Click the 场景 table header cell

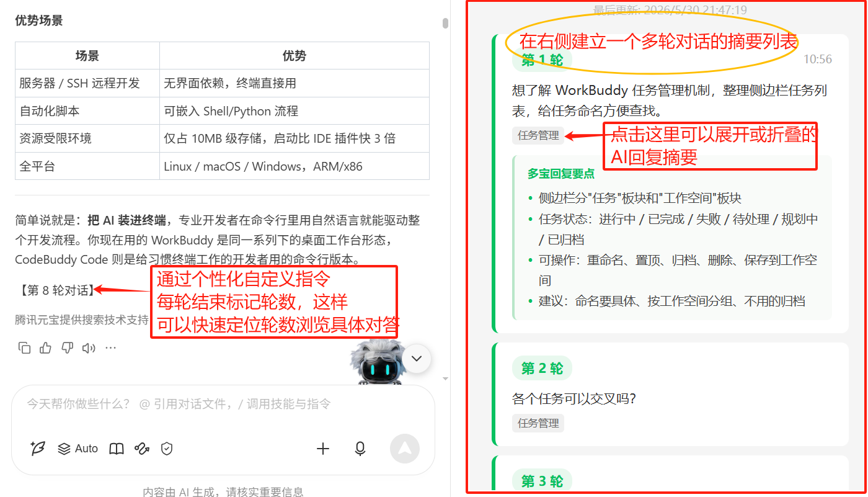click(x=87, y=56)
